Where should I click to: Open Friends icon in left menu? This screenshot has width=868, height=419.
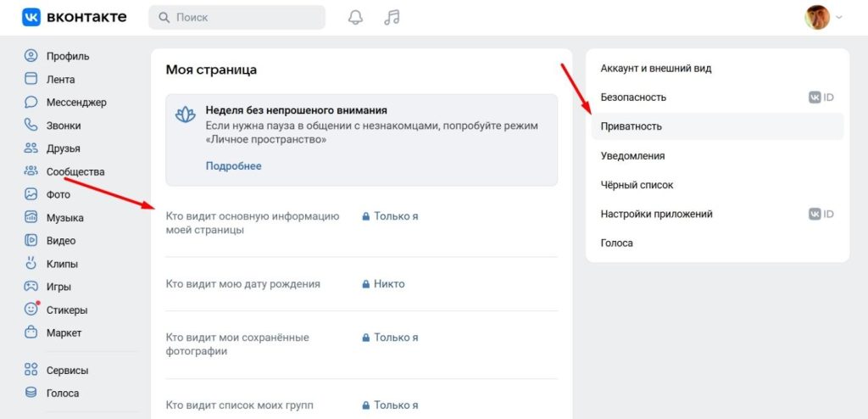[31, 148]
